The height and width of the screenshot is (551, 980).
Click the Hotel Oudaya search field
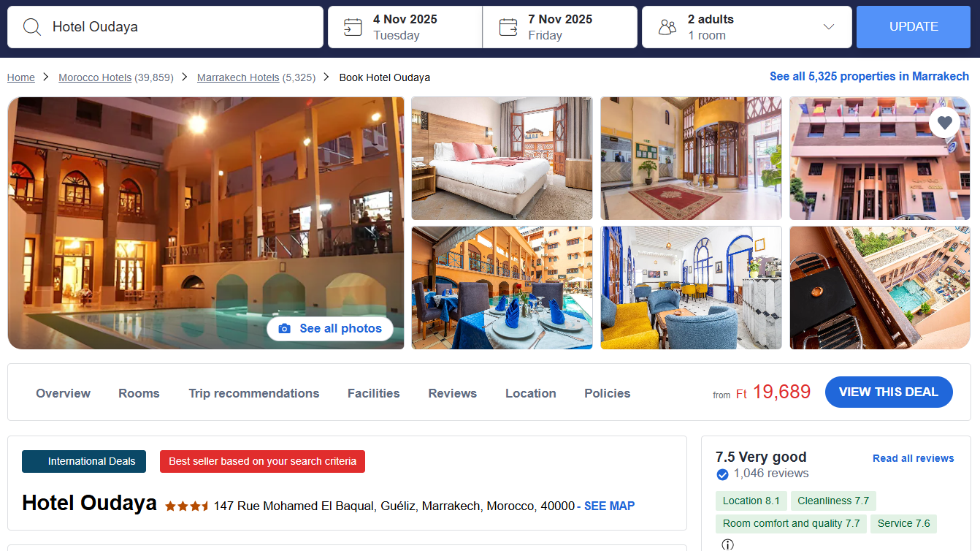(x=165, y=27)
